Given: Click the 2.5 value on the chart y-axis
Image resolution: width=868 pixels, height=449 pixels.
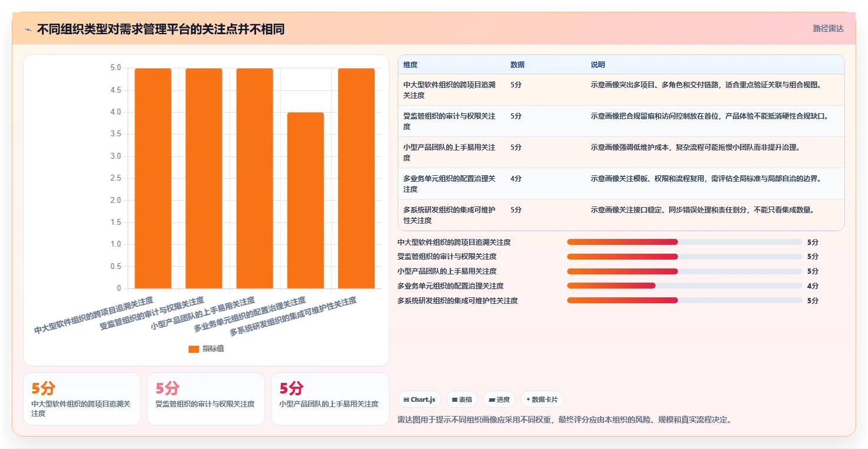Looking at the screenshot, I should [116, 178].
